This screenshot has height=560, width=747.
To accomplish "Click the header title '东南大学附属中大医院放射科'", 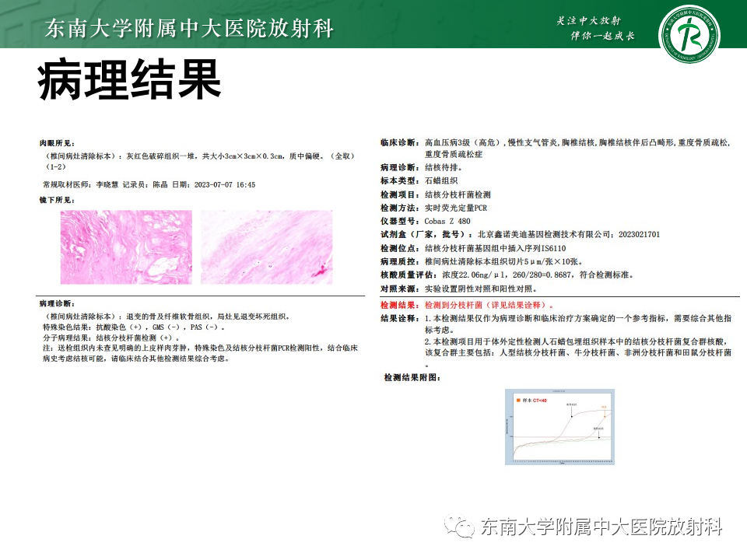I will pos(189,29).
